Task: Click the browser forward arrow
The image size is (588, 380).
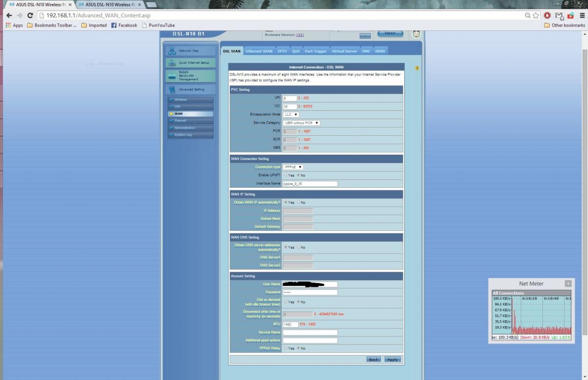Action: (x=20, y=15)
